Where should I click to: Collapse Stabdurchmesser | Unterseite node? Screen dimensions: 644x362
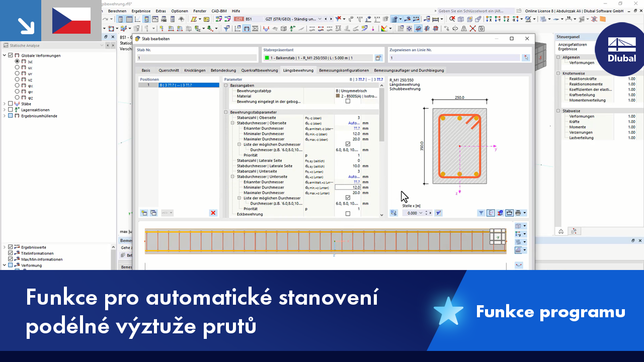pos(232,176)
